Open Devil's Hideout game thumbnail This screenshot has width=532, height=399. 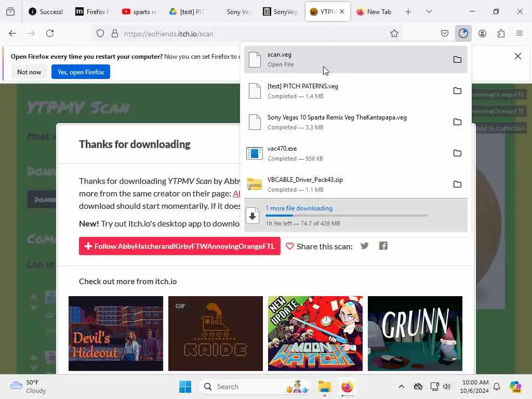116,334
